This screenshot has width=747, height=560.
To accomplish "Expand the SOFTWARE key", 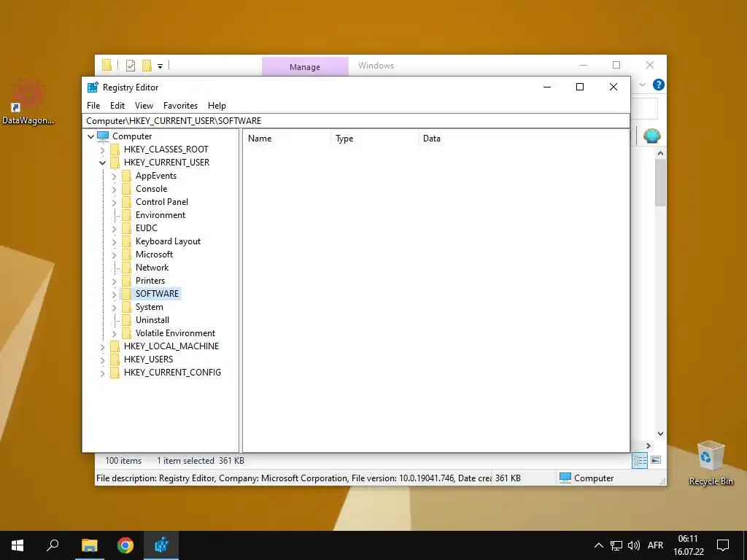I will pyautogui.click(x=115, y=295).
